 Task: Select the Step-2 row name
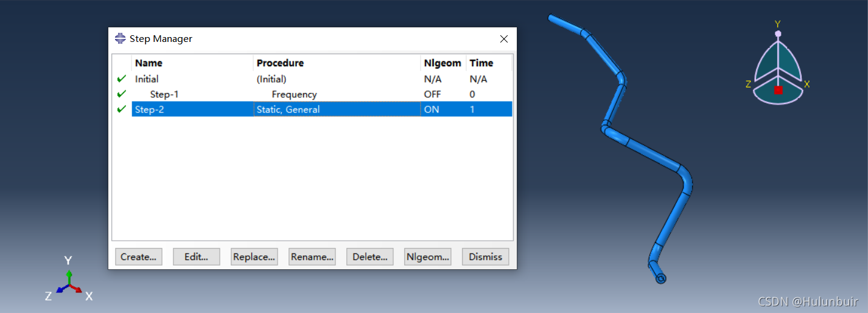[x=149, y=109]
